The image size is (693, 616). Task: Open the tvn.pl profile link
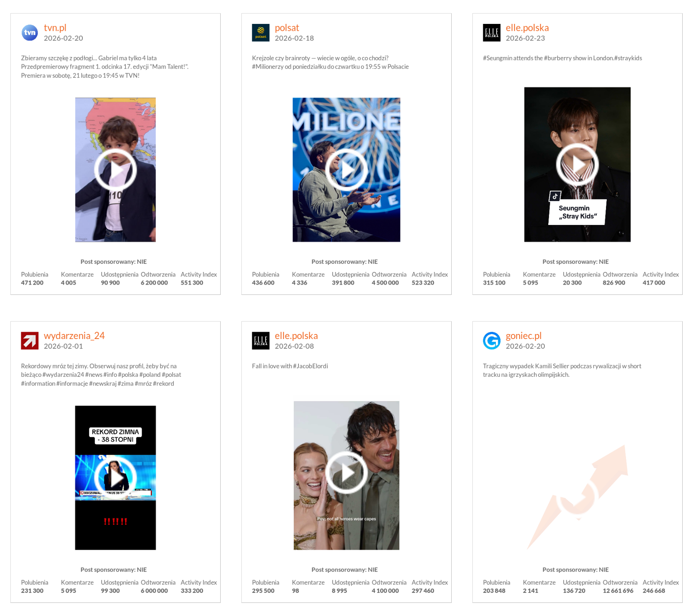click(x=55, y=28)
